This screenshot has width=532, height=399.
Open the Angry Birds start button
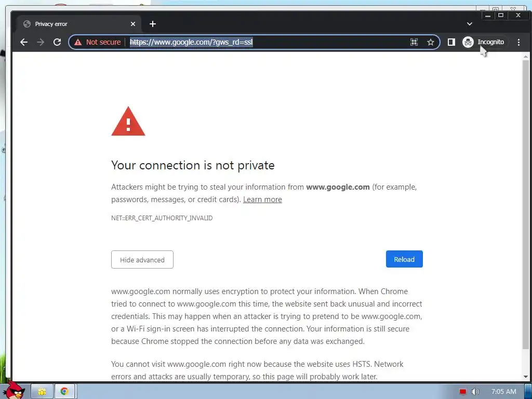click(14, 391)
